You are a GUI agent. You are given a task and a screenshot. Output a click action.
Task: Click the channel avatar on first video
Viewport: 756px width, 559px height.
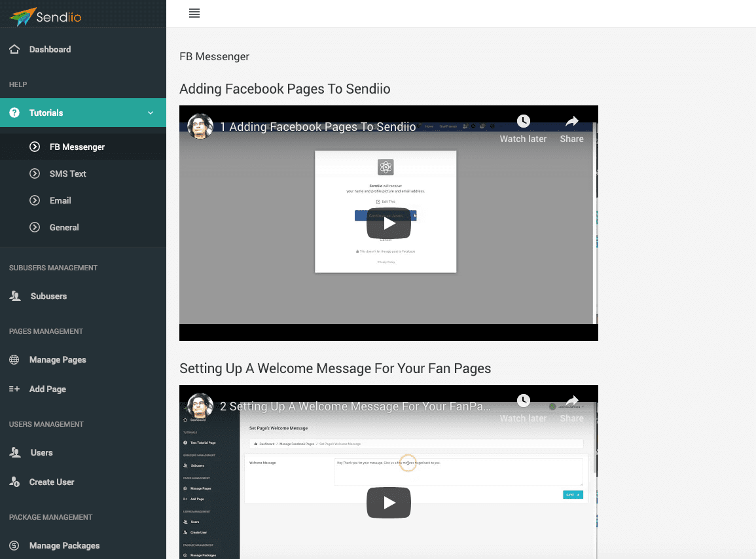coord(200,126)
